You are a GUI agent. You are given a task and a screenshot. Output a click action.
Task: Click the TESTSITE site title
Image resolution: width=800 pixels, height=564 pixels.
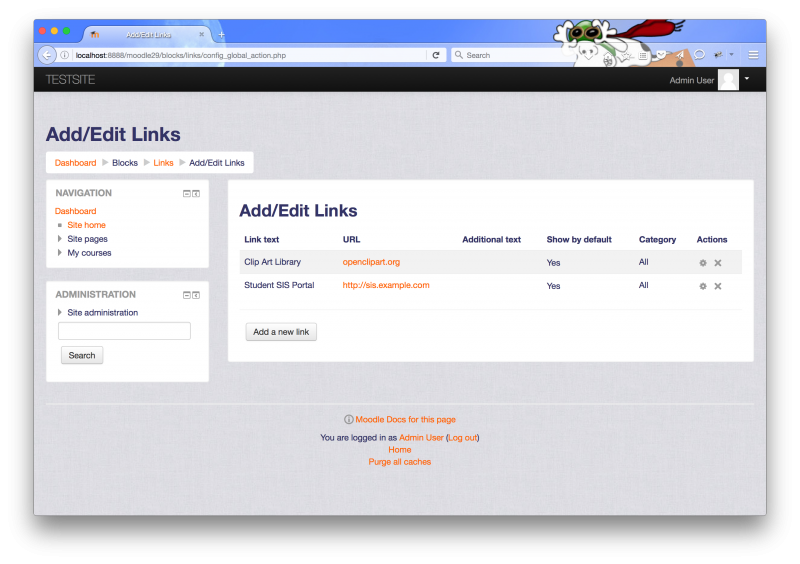click(70, 80)
